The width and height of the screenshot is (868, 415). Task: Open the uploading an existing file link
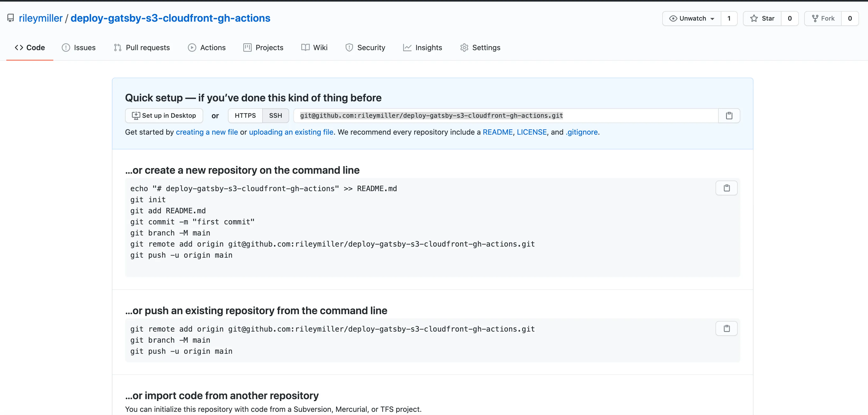pyautogui.click(x=291, y=132)
